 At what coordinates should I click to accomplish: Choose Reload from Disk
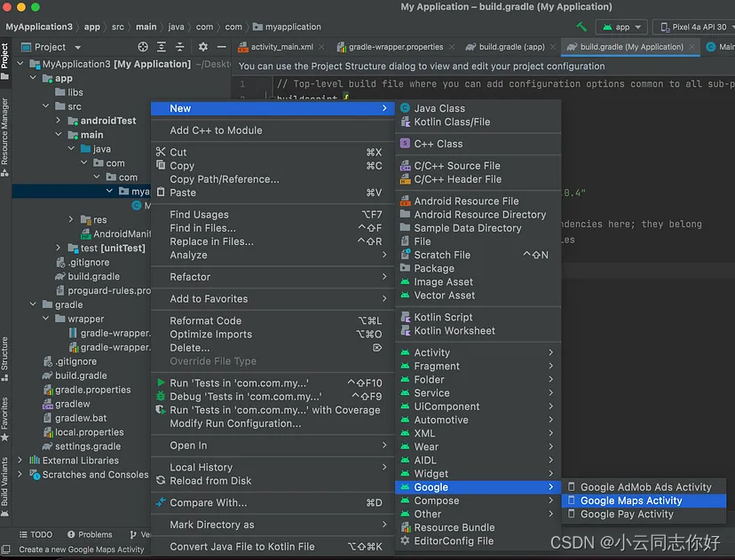[x=273, y=480]
